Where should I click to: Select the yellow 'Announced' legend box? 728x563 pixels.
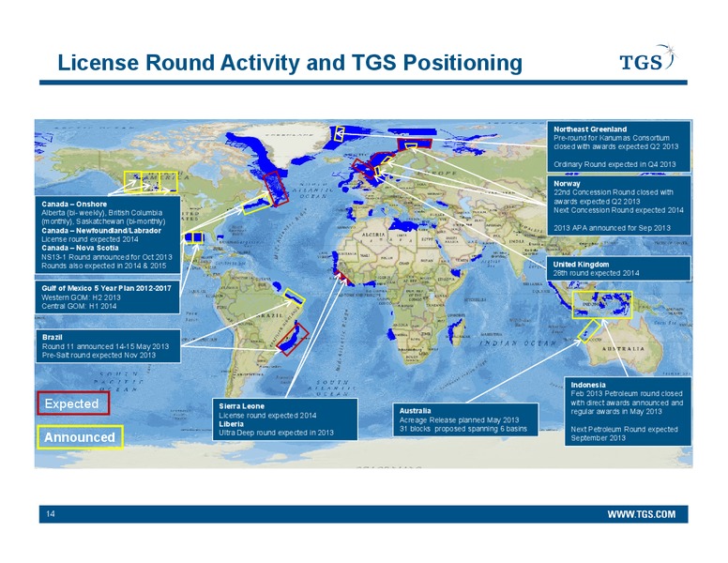80,437
